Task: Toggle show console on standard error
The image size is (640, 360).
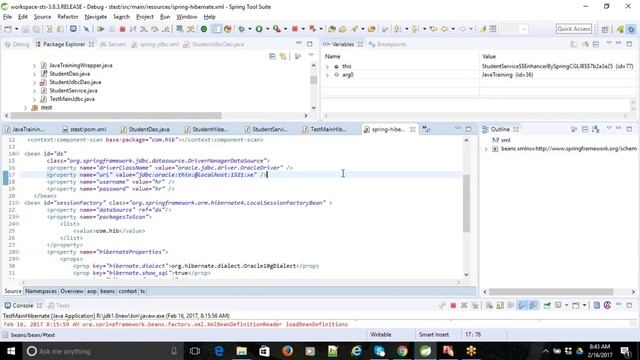Action: click(533, 305)
